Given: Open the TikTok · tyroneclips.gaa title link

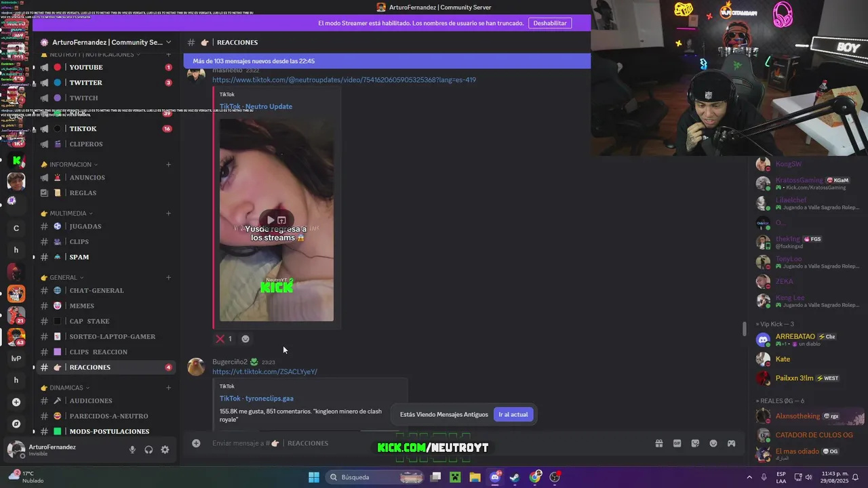Looking at the screenshot, I should 256,399.
